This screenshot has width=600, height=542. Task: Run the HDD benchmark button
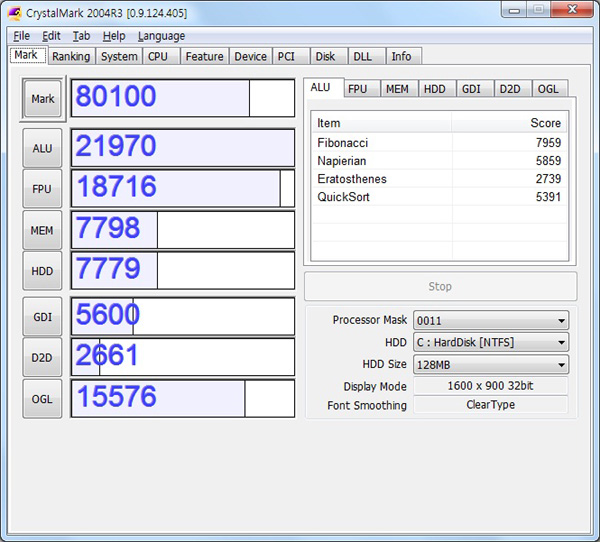coord(42,271)
